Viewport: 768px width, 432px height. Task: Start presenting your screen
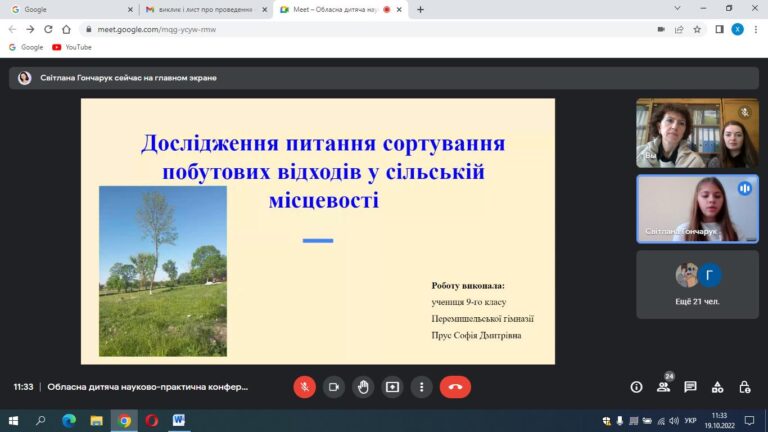click(x=392, y=387)
